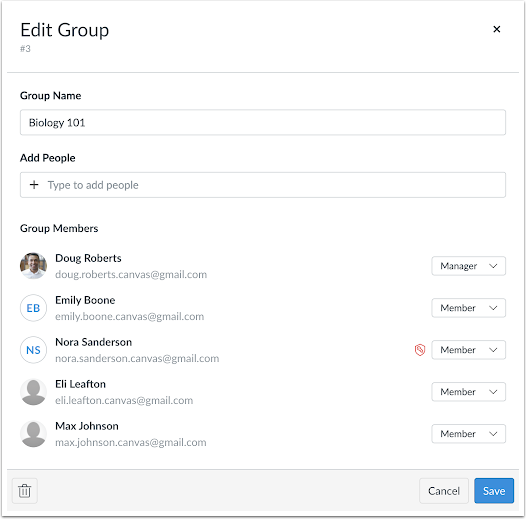Click Doug Roberts' email address

click(x=131, y=274)
